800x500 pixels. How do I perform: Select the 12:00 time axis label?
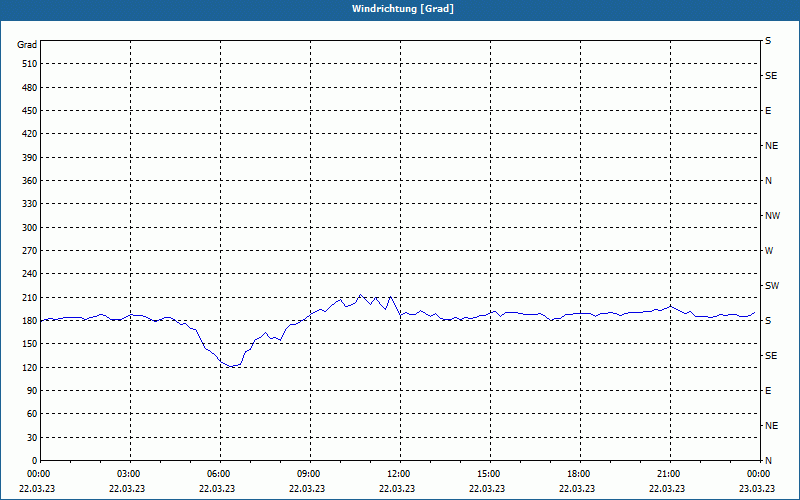coord(399,474)
